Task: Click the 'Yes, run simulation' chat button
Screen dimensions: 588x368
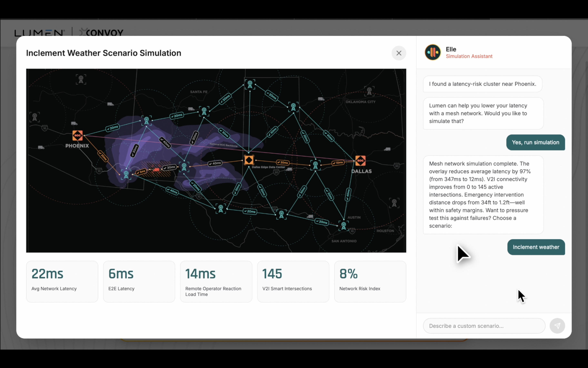Action: [x=536, y=142]
